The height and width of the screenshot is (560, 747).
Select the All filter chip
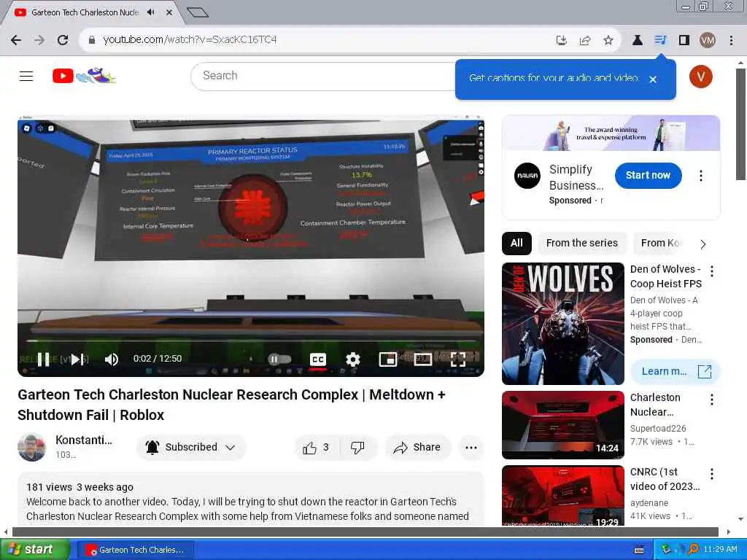(x=516, y=244)
